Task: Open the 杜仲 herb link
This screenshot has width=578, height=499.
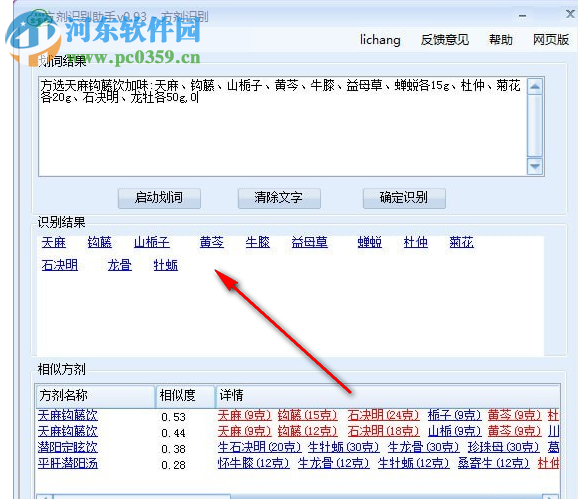Action: click(416, 242)
